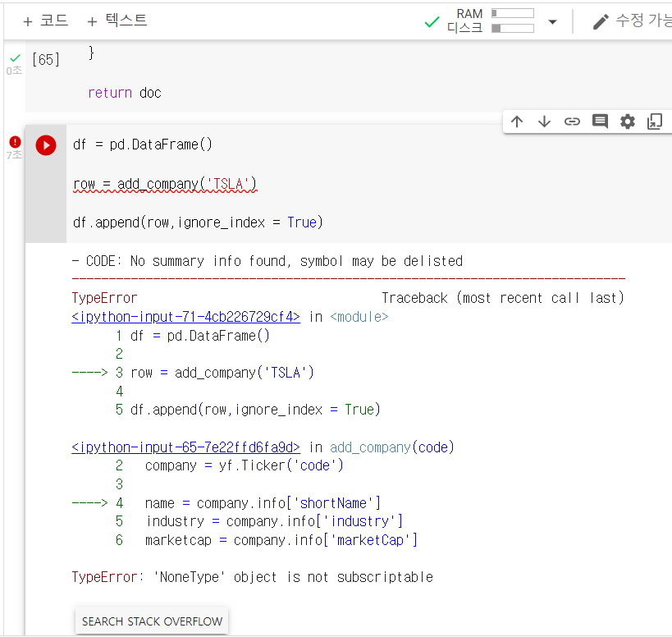Click traceback line industry = company.info['industry']
Viewport: 672px width, 637px height.
(x=274, y=521)
